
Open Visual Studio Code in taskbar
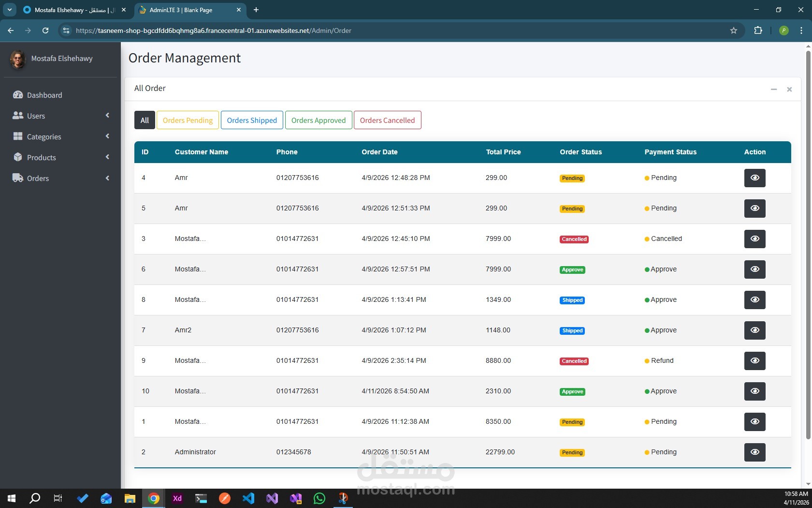pos(248,498)
